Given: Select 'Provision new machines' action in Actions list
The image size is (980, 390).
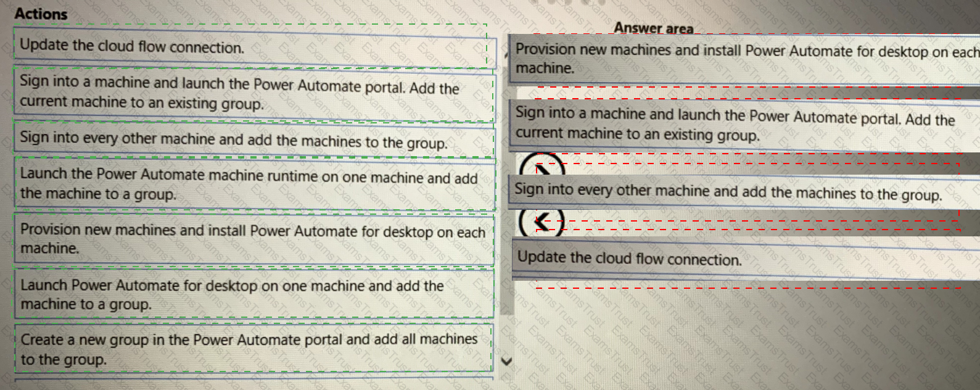Looking at the screenshot, I should click(254, 239).
